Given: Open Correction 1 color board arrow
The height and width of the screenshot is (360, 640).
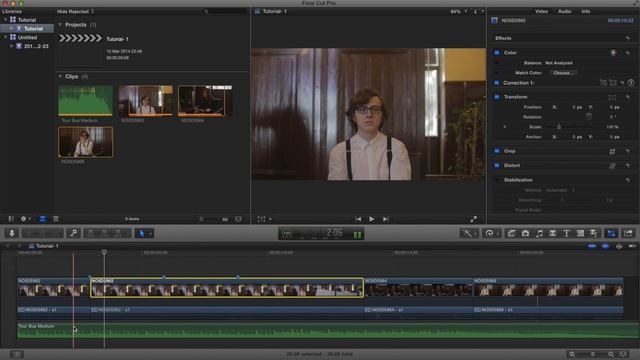Looking at the screenshot, I should point(631,83).
